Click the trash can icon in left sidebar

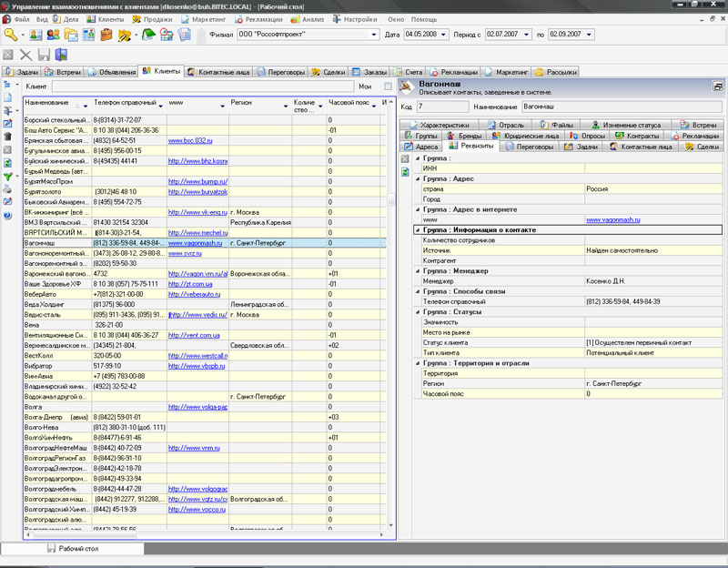[x=7, y=137]
